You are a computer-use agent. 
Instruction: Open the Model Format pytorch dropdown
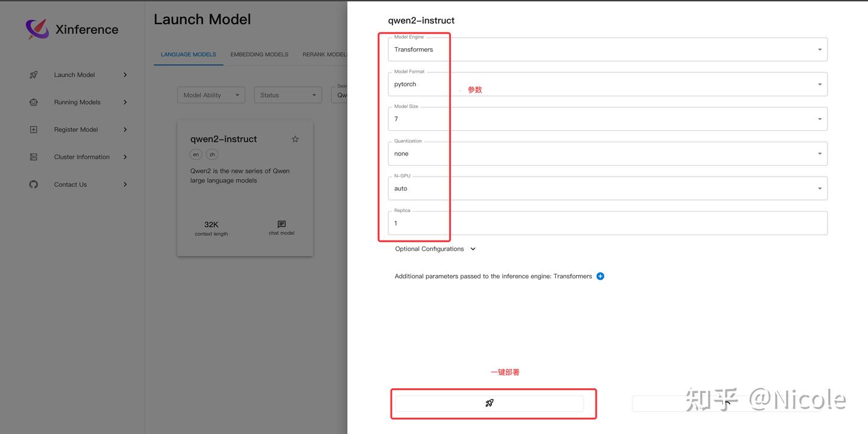click(608, 84)
